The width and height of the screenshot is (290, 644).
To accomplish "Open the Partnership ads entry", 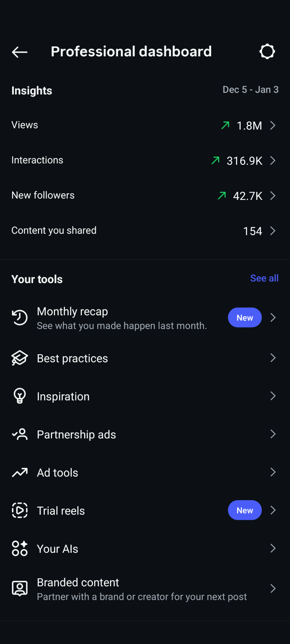I will [77, 435].
